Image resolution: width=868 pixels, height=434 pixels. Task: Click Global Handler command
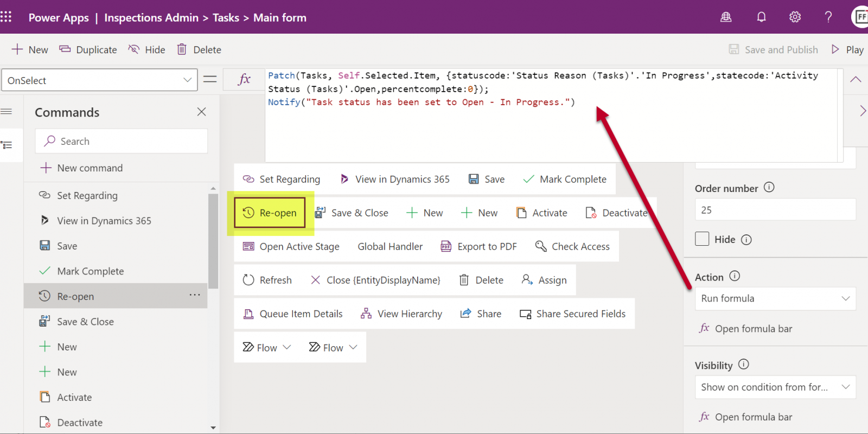pos(390,246)
